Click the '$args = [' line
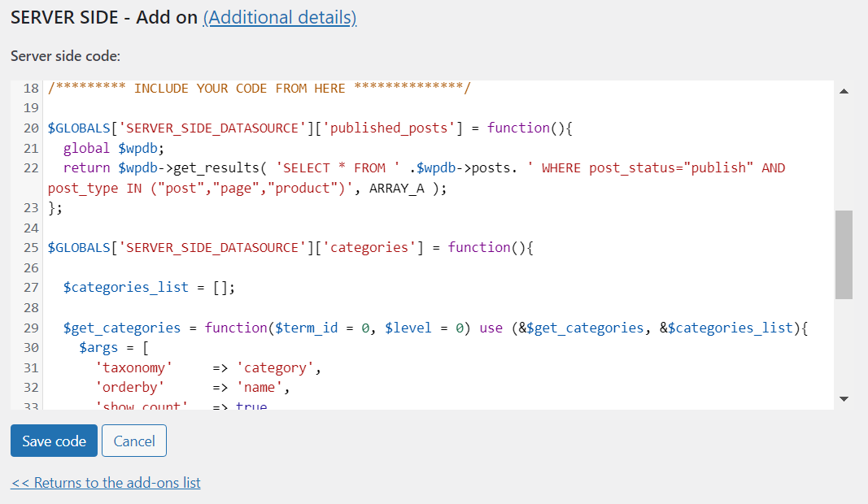The width and height of the screenshot is (868, 504). (x=114, y=347)
